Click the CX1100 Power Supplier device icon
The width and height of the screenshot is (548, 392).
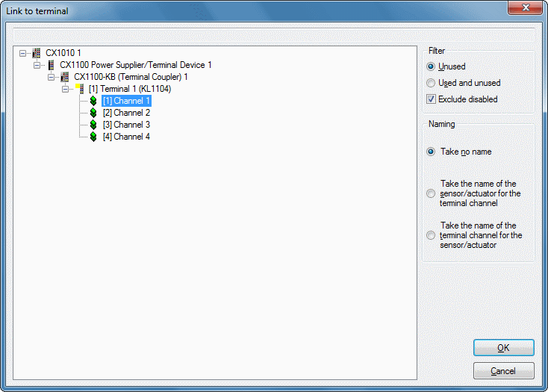click(x=51, y=65)
